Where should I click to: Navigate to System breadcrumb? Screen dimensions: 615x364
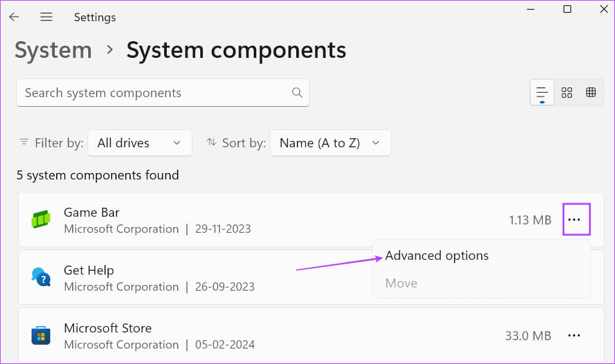[x=53, y=51]
